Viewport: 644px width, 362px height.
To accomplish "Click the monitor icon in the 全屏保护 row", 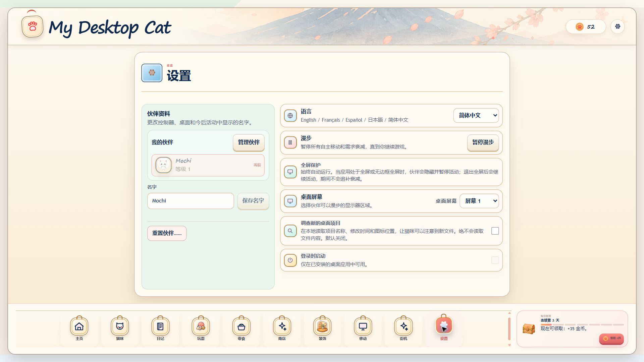I will (290, 172).
